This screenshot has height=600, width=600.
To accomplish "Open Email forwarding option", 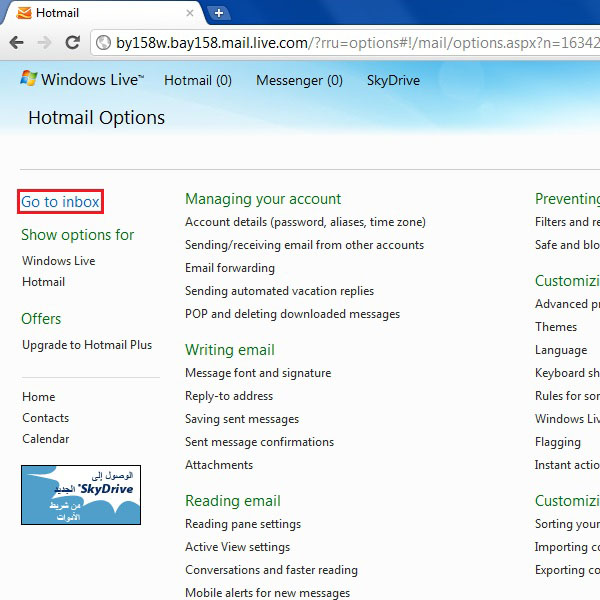I will 230,268.
